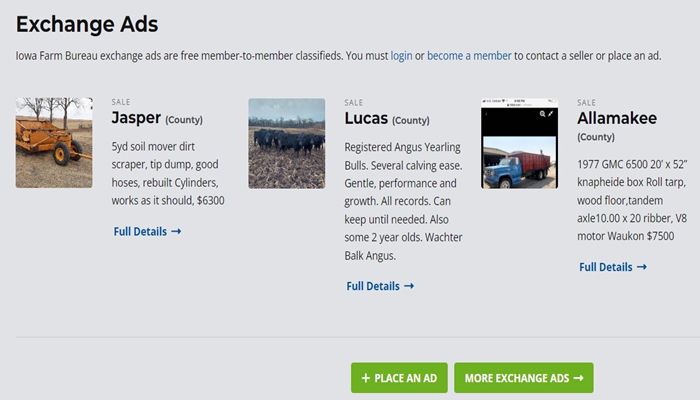The image size is (700, 400).
Task: View Full Details for the Lucas ad
Action: 373,286
